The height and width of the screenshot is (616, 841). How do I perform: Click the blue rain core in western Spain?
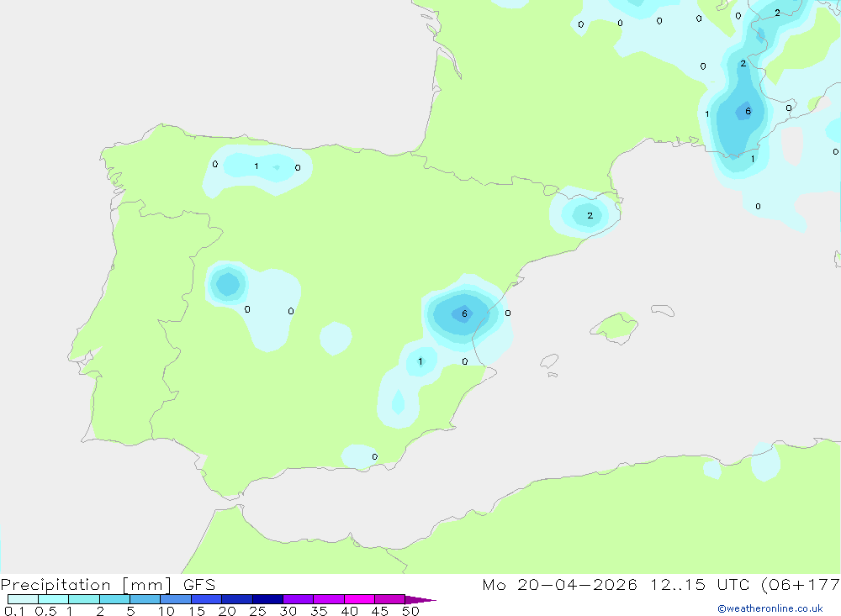point(228,284)
